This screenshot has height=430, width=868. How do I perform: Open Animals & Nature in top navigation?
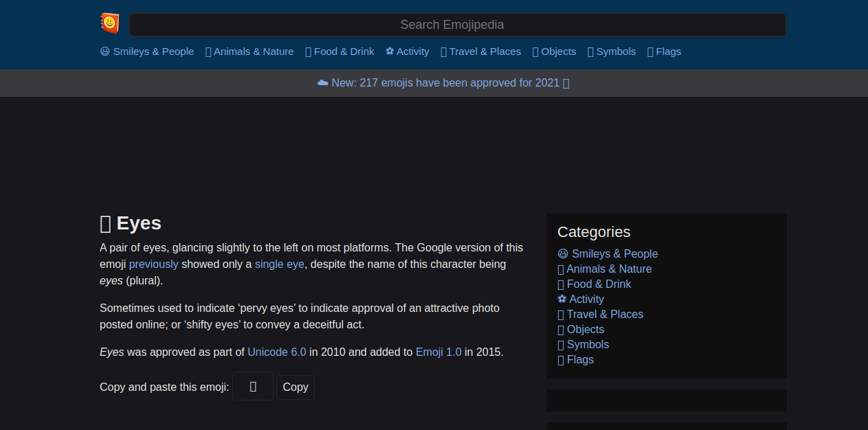pyautogui.click(x=249, y=52)
